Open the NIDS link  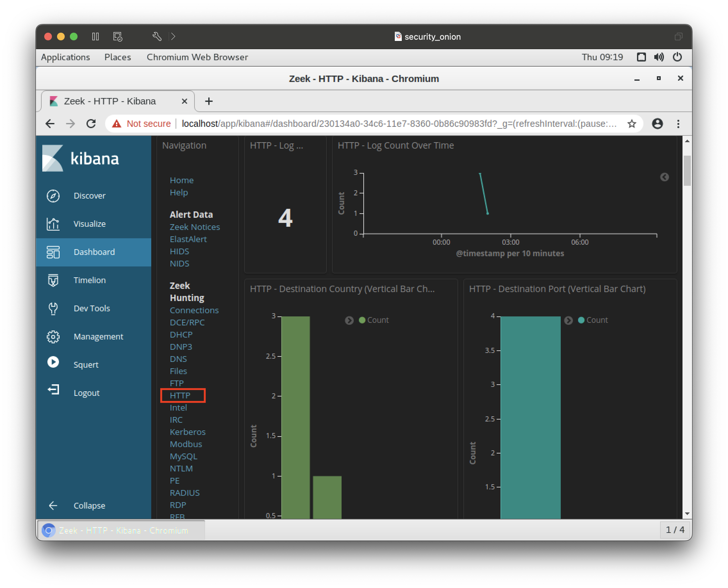(179, 264)
